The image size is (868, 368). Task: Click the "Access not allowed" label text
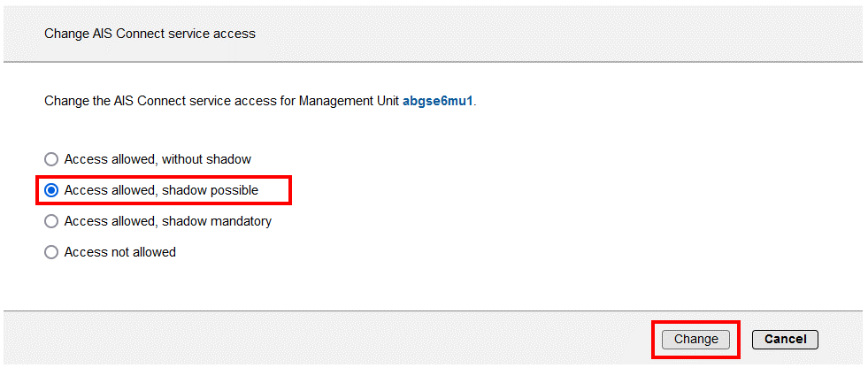tap(120, 252)
